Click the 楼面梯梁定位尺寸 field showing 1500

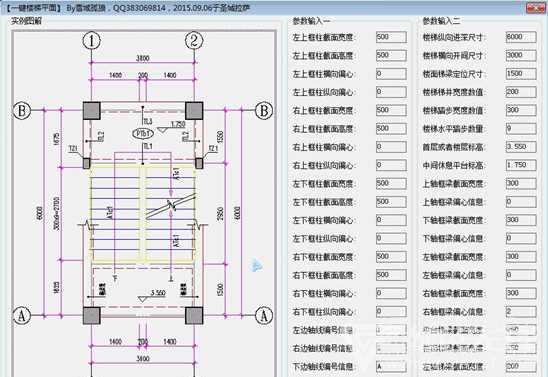pyautogui.click(x=521, y=74)
